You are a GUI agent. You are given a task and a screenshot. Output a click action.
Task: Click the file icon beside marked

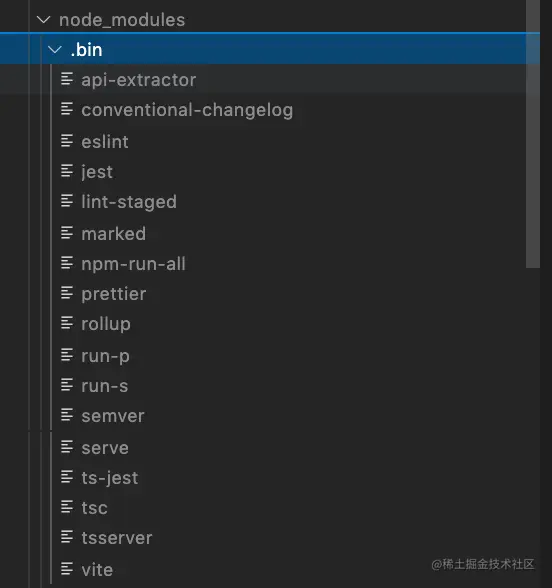[67, 233]
